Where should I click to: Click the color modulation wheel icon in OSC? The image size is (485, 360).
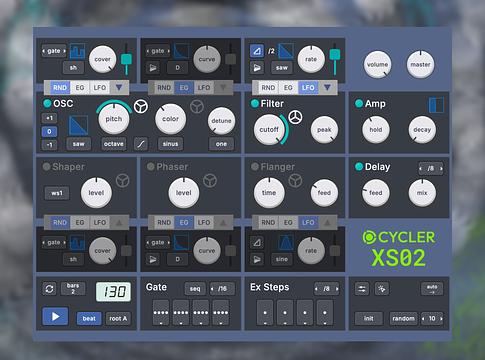click(x=197, y=107)
